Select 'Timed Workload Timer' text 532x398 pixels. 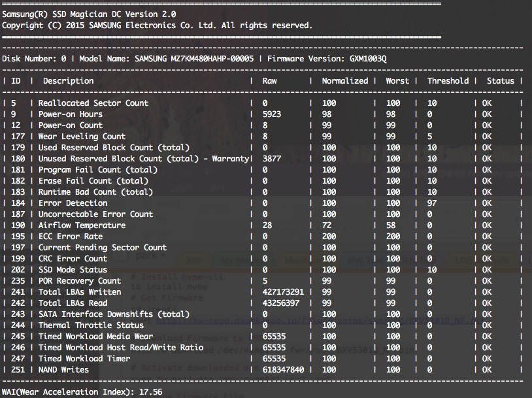[x=84, y=359]
